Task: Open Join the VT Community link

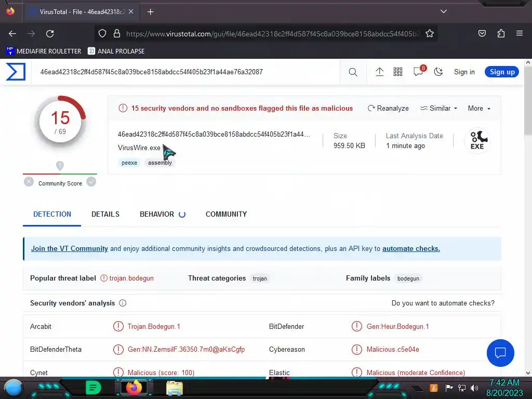Action: click(x=70, y=249)
